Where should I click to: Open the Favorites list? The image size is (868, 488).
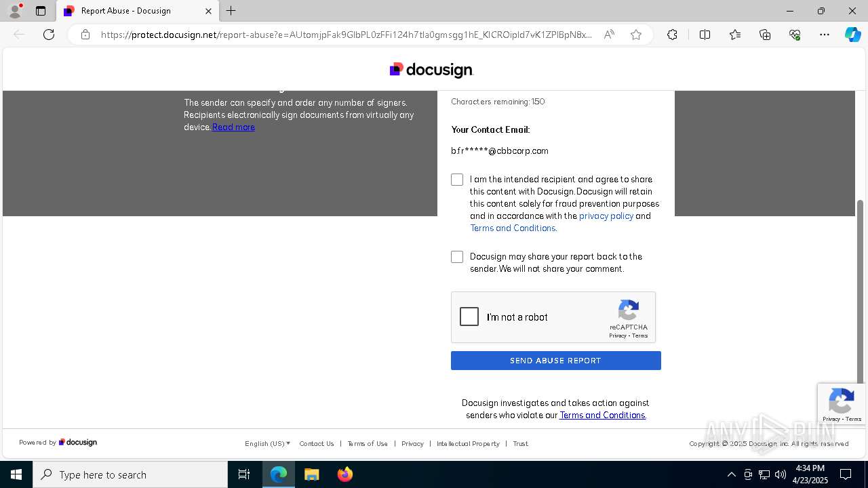[735, 35]
